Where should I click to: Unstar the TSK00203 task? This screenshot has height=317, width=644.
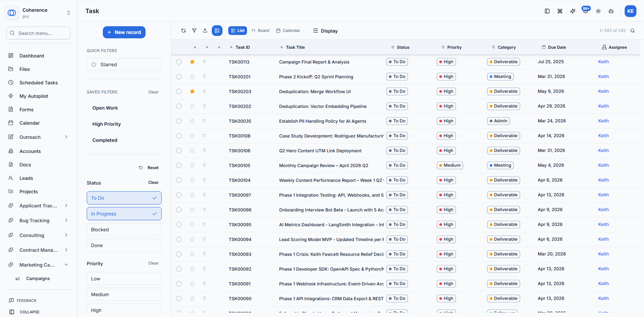[x=192, y=91]
